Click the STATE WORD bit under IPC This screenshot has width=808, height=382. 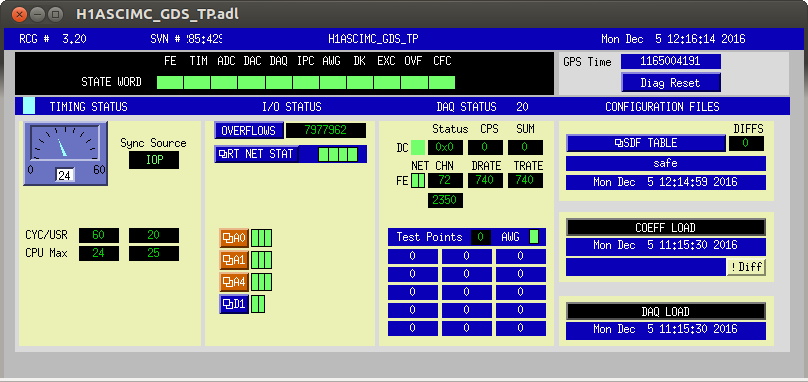pos(306,82)
